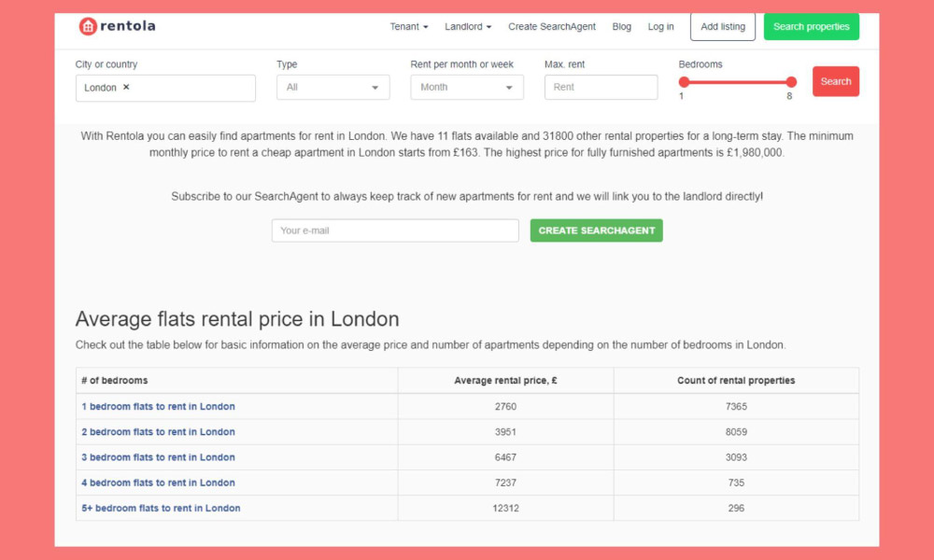Open 3 bedroom flats to rent link
Screen dimensions: 934x560
coord(159,457)
